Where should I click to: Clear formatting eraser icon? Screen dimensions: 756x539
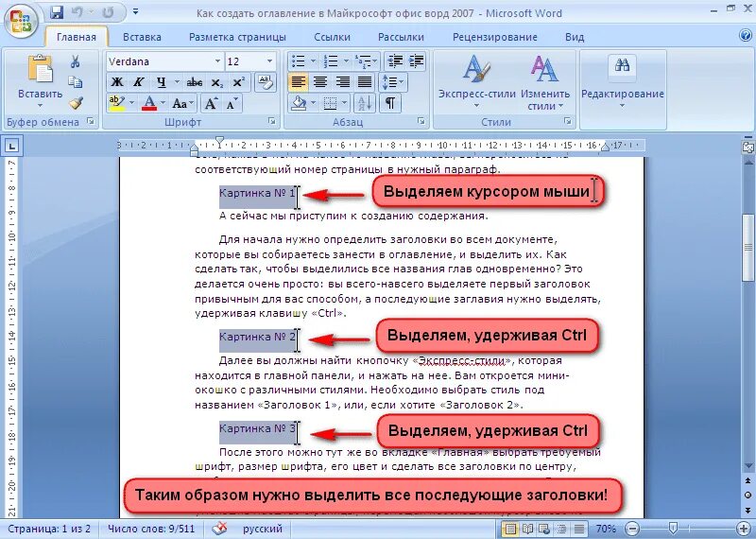click(x=265, y=82)
